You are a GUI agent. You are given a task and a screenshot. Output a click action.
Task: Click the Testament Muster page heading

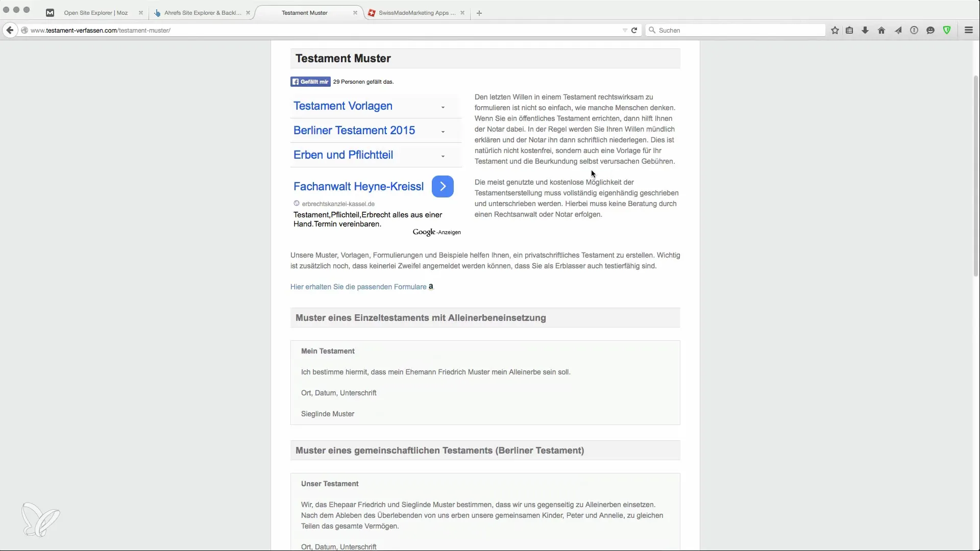[x=343, y=59]
